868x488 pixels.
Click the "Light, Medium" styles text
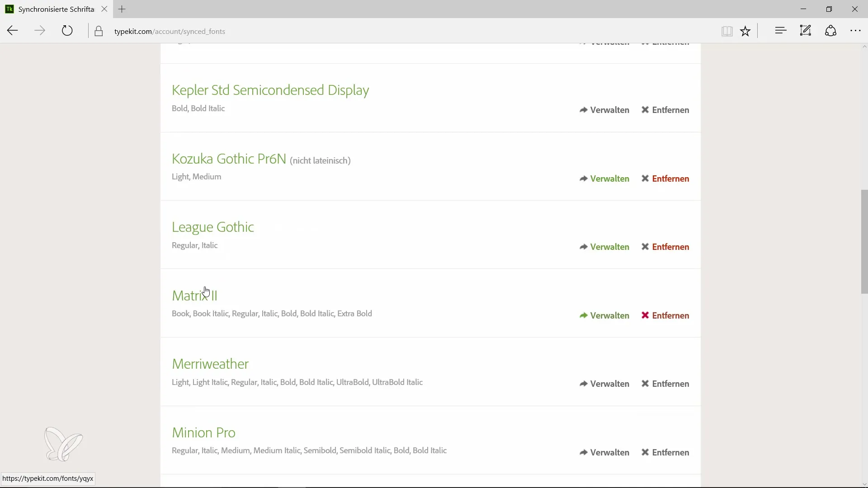197,177
